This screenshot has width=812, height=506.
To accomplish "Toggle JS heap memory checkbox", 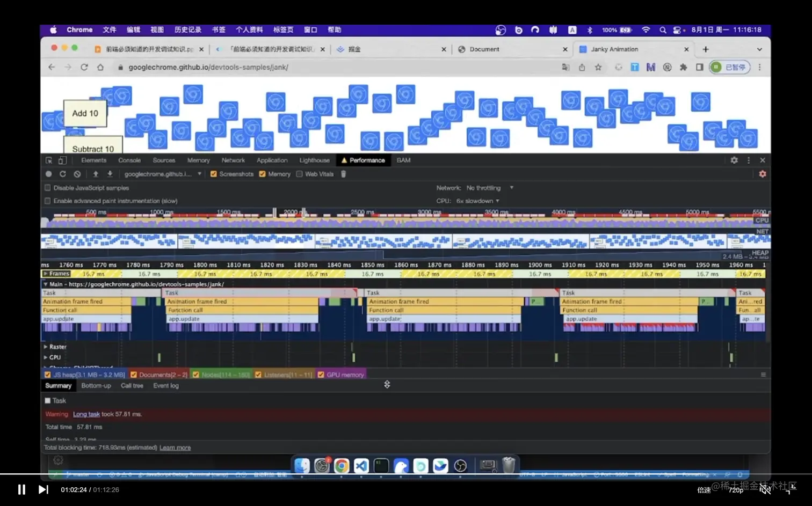I will (48, 375).
